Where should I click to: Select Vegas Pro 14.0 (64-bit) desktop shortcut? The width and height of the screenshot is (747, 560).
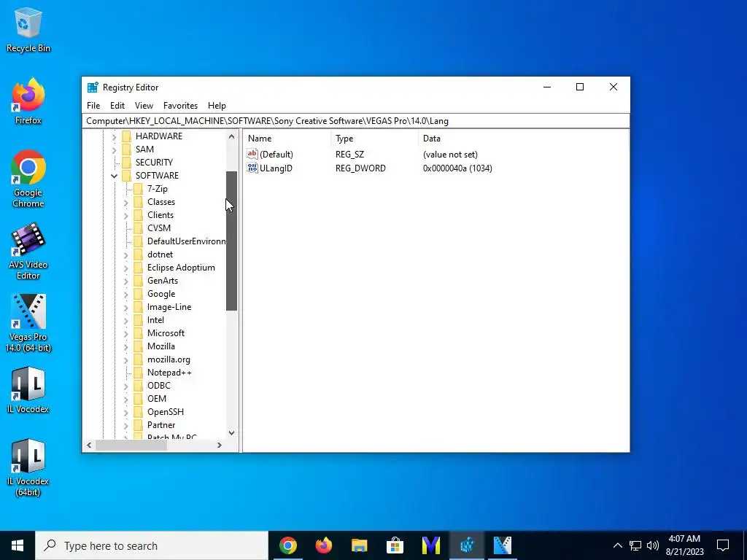tap(28, 323)
